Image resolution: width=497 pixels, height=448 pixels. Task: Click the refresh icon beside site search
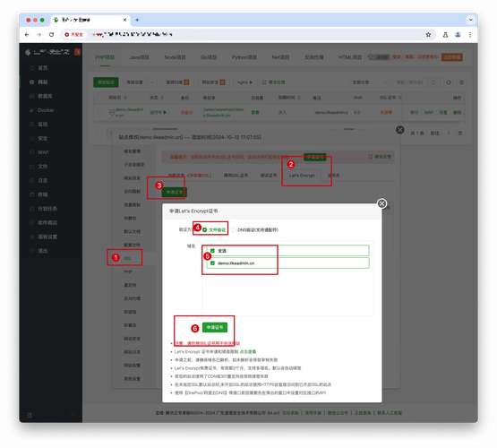pos(449,82)
